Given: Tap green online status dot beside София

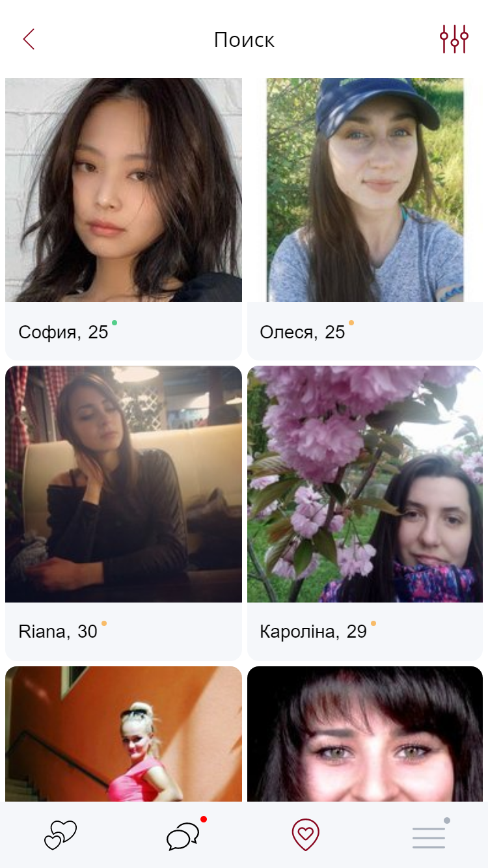Looking at the screenshot, I should (115, 323).
